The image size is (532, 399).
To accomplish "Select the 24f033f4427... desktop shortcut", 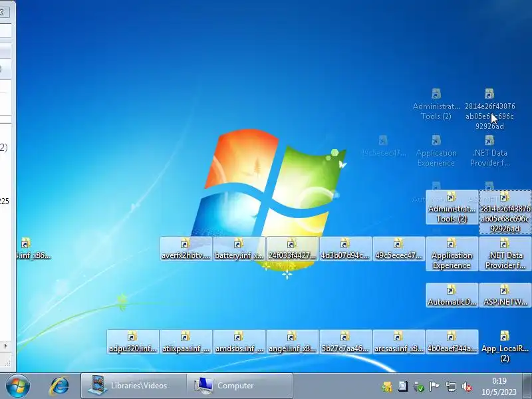I will [x=293, y=249].
